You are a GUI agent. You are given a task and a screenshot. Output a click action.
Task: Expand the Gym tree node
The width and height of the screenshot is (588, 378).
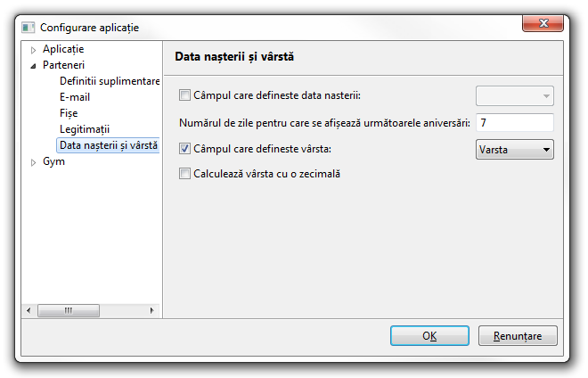(x=34, y=162)
